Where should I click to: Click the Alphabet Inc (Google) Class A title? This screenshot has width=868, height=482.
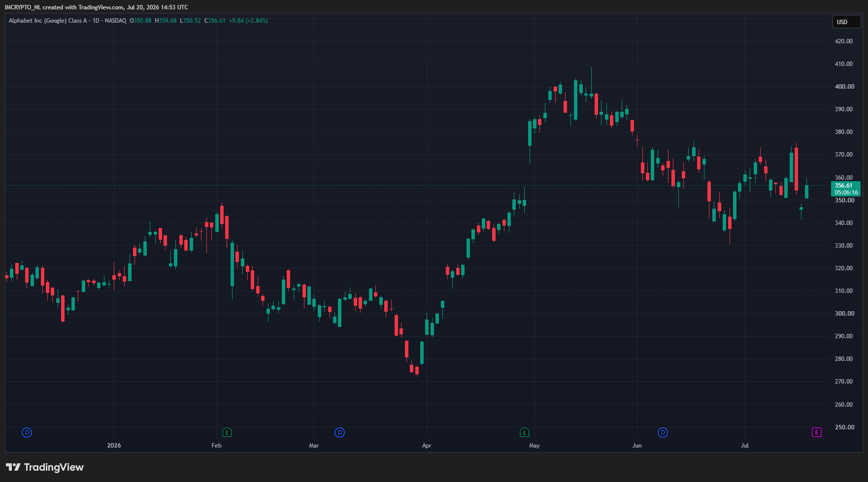48,21
